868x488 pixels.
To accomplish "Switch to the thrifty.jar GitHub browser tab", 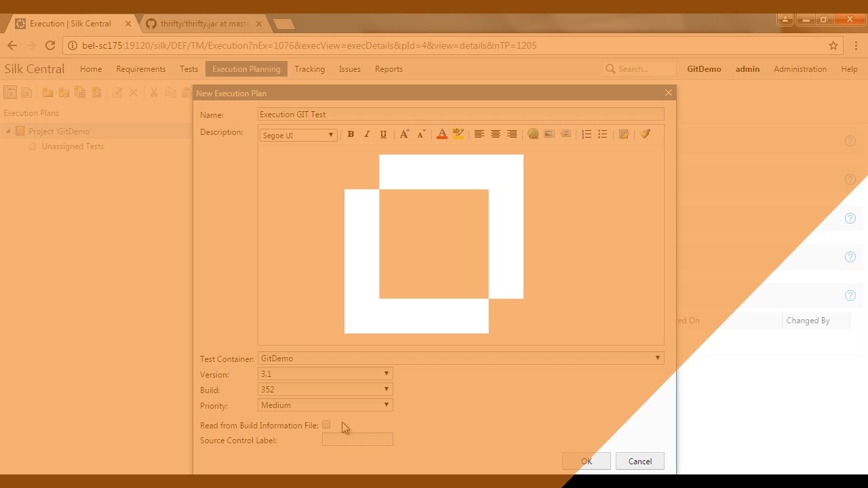I will pyautogui.click(x=205, y=24).
